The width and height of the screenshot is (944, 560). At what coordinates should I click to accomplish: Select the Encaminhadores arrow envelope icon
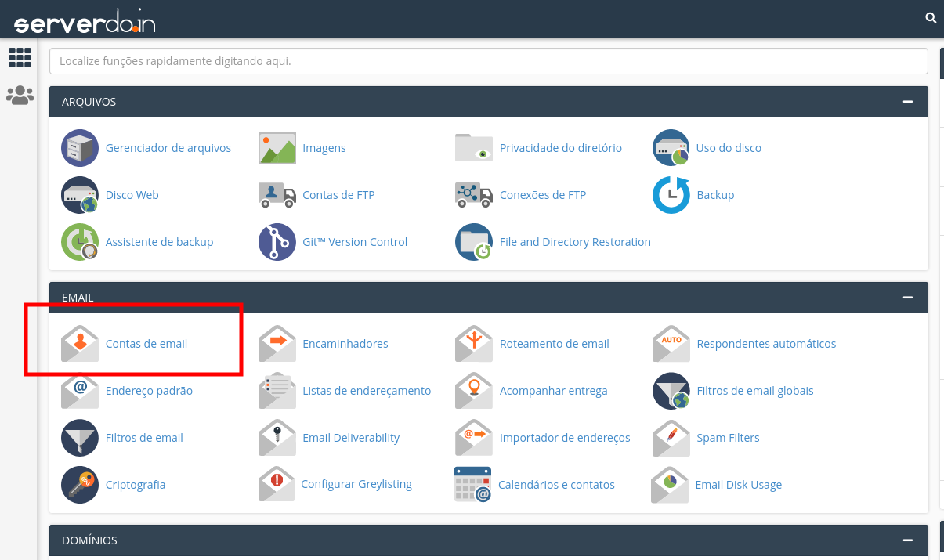(x=277, y=344)
